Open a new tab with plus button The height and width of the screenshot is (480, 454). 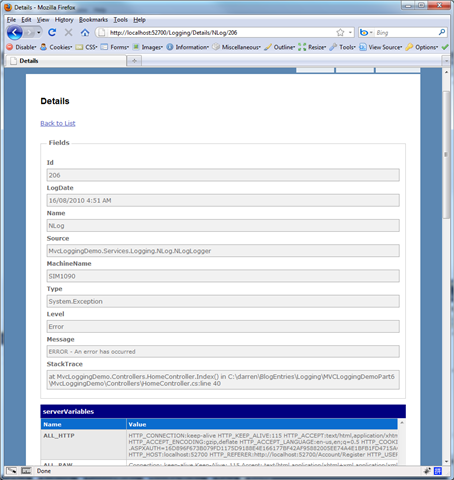point(134,61)
